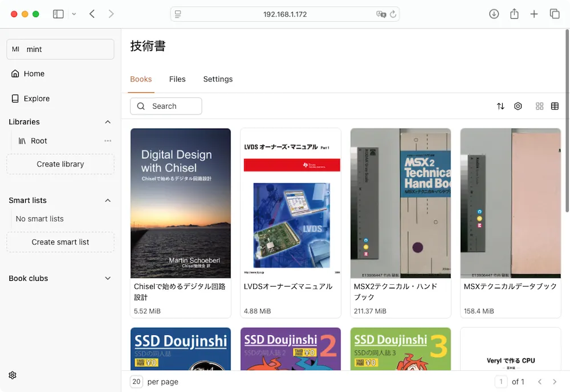Click the search magnifier icon
Image resolution: width=570 pixels, height=392 pixels.
141,106
